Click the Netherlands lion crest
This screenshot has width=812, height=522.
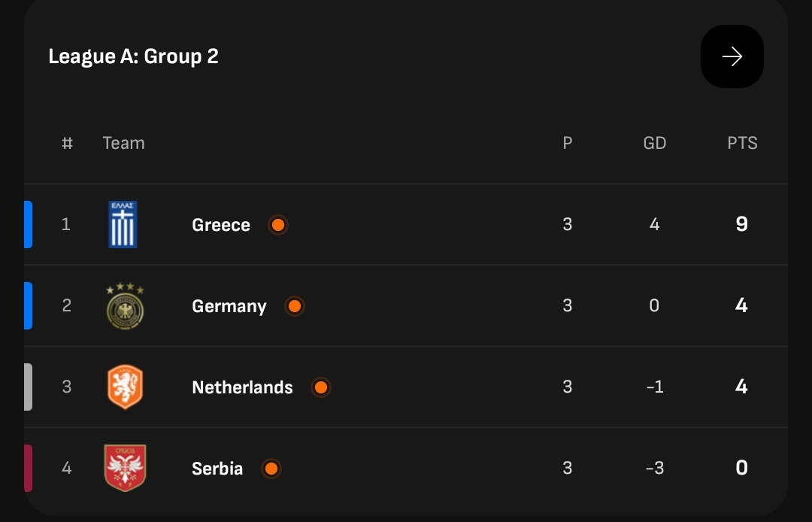coord(125,387)
